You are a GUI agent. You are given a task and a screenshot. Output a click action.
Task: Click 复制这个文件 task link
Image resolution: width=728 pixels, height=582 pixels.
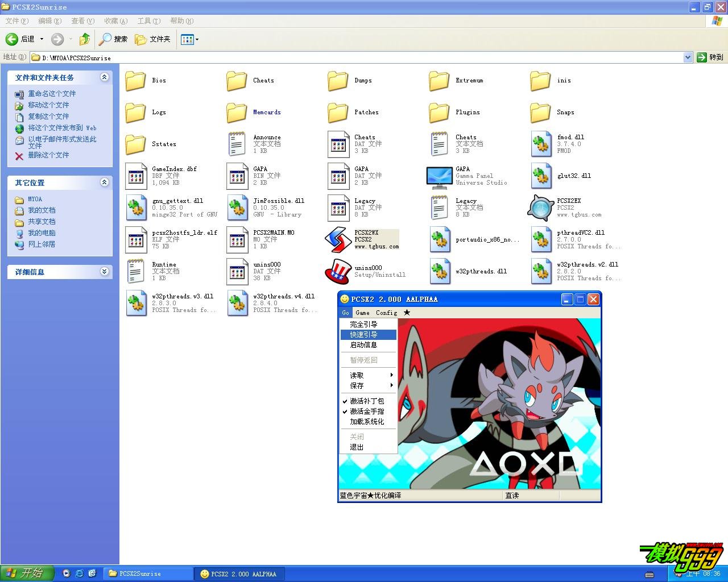tap(48, 116)
